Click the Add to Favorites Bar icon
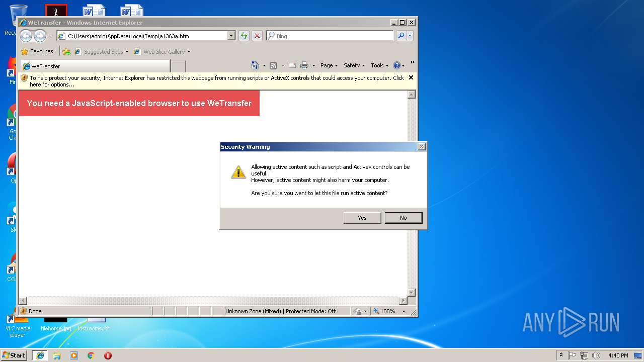This screenshot has width=644, height=362. (x=66, y=51)
